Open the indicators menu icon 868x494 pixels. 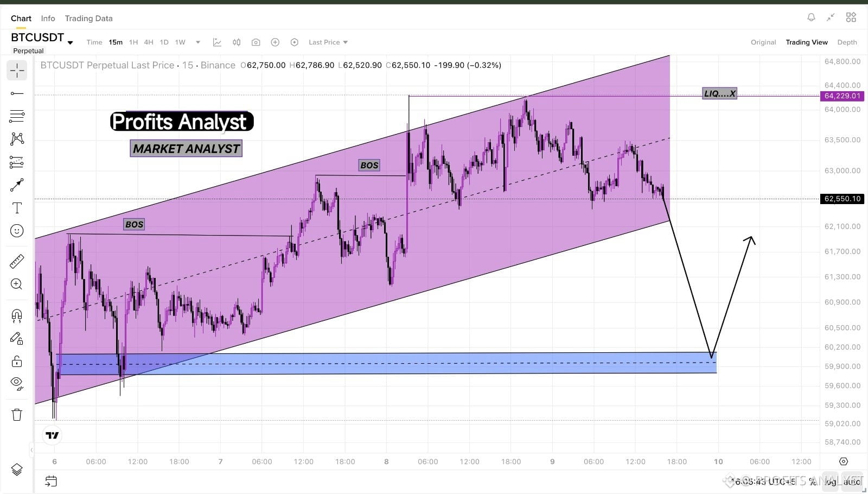click(217, 42)
